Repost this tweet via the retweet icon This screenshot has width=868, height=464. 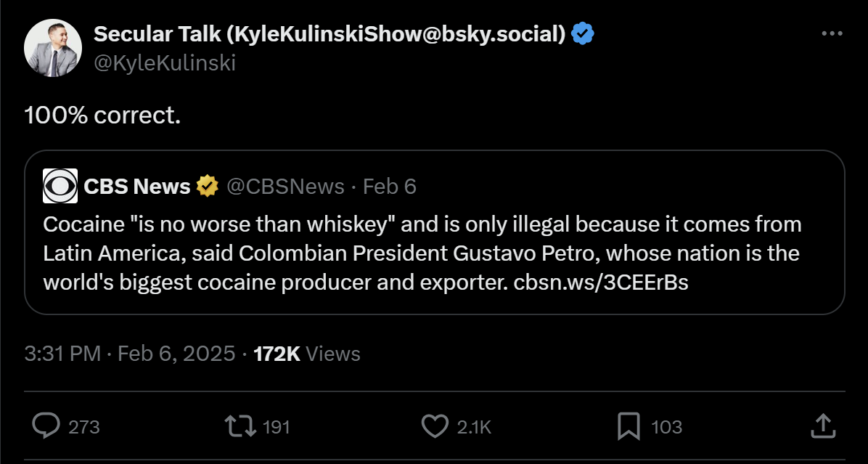click(241, 426)
